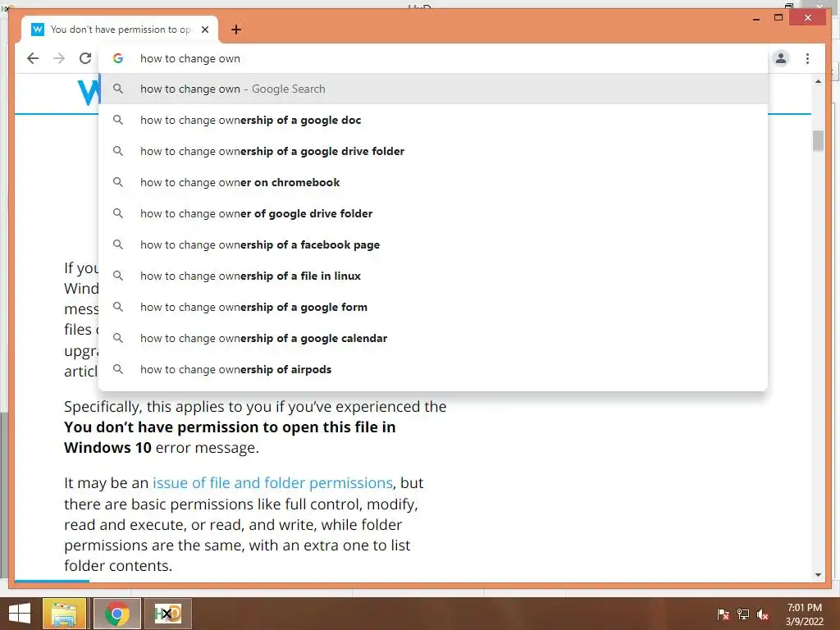Image resolution: width=840 pixels, height=630 pixels.
Task: Click the Google G icon in address bar
Action: click(118, 58)
